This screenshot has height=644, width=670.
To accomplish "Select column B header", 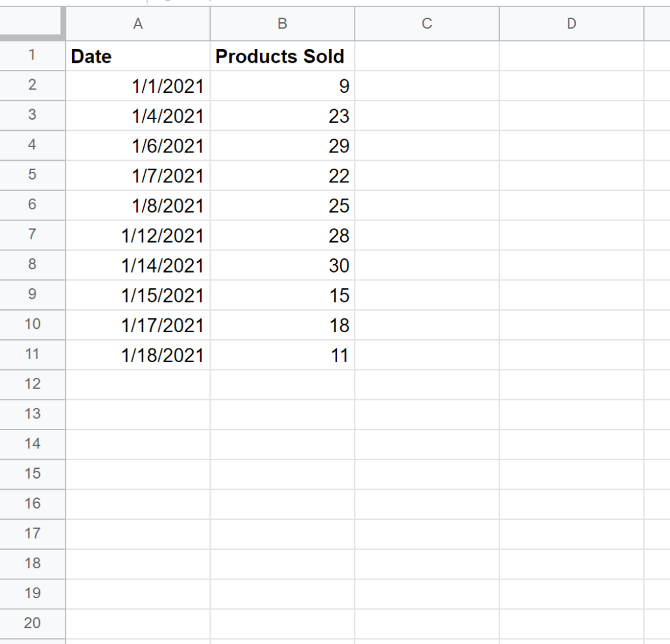I will [282, 24].
